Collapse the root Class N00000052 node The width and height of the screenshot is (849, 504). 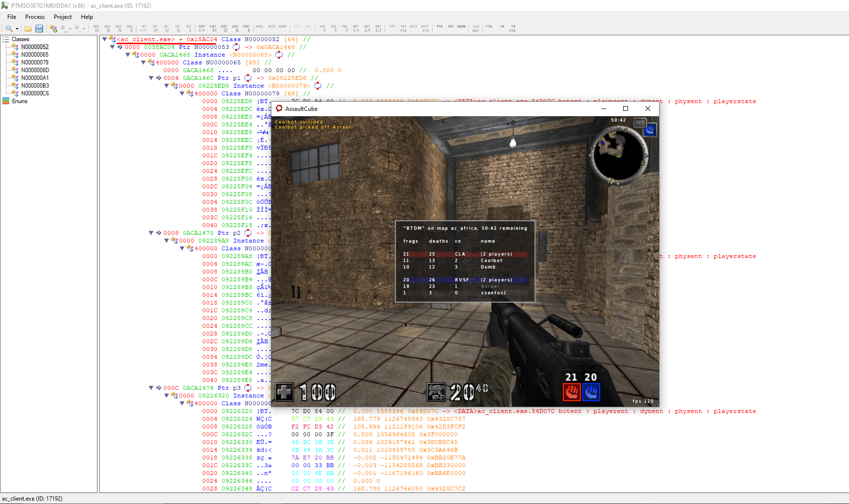(104, 39)
